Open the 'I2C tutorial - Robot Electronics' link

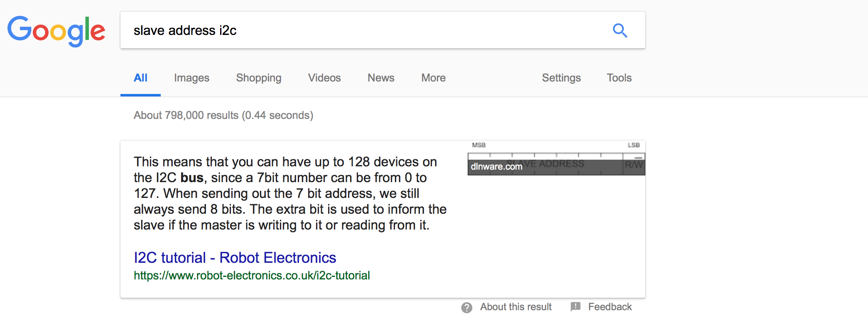tap(235, 258)
